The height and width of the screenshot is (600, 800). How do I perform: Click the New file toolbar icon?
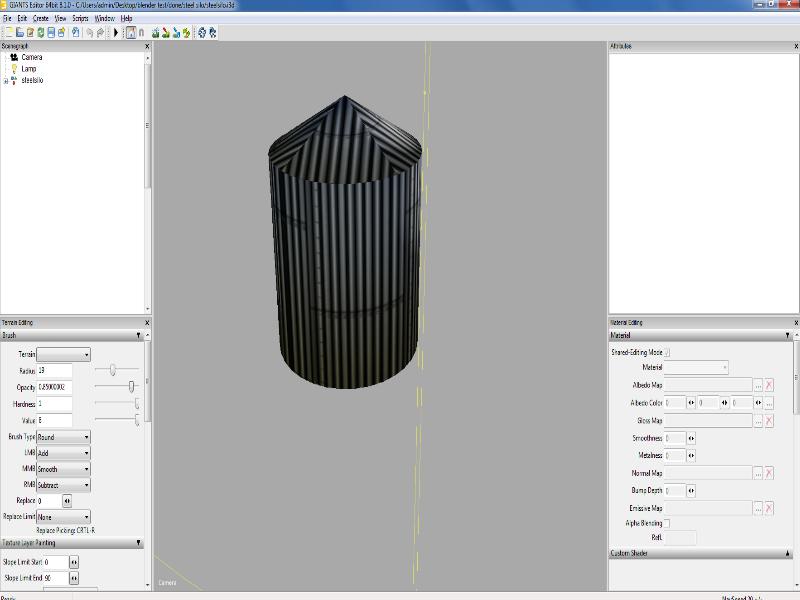coord(9,32)
